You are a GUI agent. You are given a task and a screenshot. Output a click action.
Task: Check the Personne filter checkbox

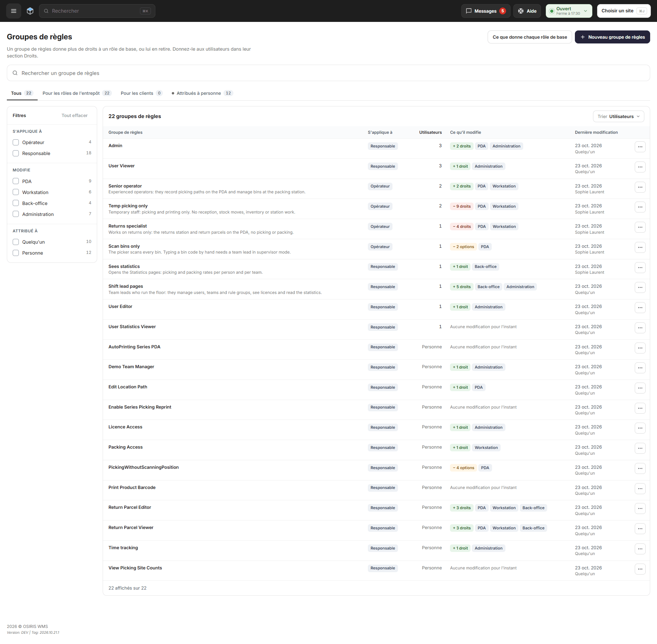[x=16, y=253]
